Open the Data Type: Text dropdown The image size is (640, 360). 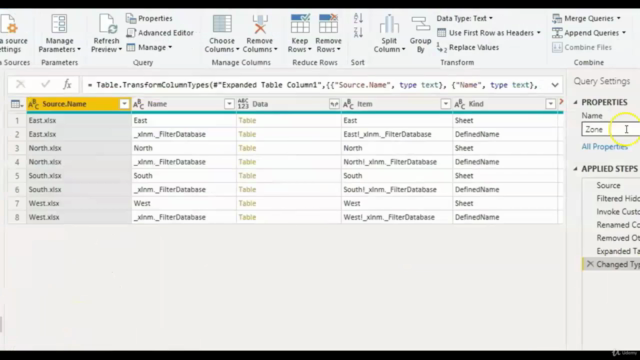[x=464, y=18]
